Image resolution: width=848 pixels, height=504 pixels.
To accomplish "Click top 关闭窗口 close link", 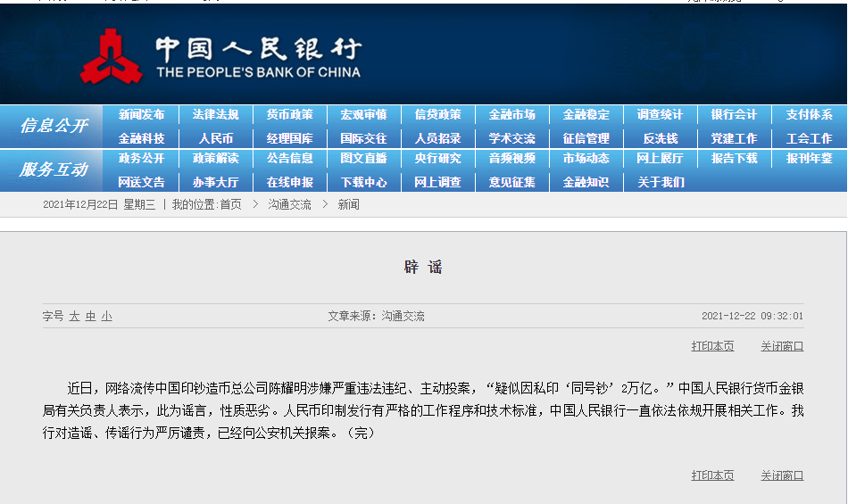I will [782, 346].
